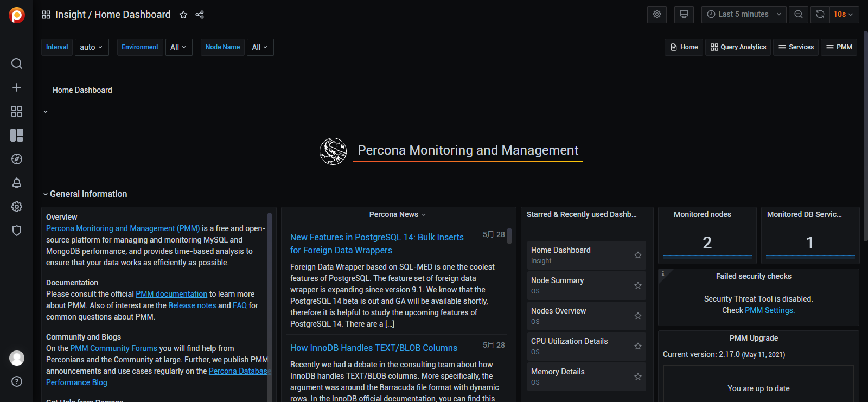The height and width of the screenshot is (402, 868).
Task: Open dashboard settings gear in top bar
Action: click(656, 15)
